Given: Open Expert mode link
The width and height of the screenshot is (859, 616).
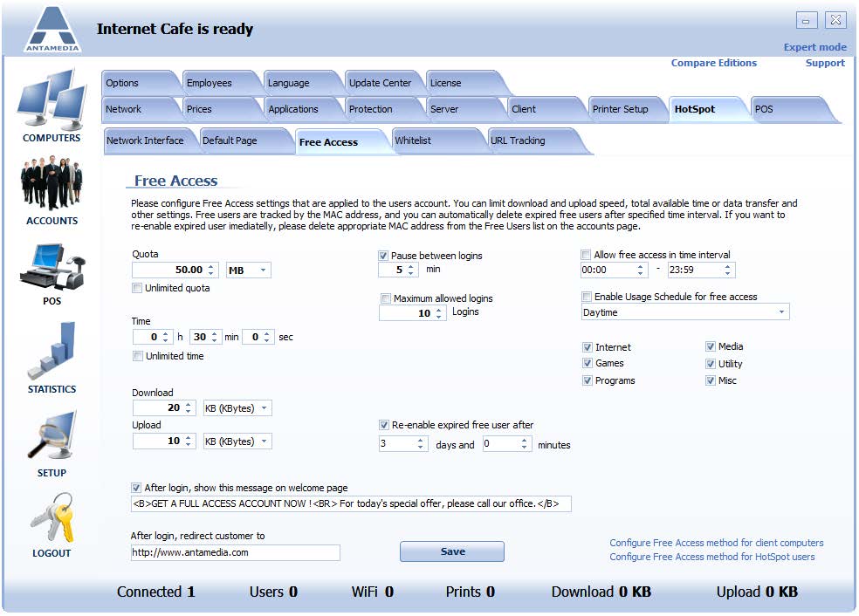Looking at the screenshot, I should pyautogui.click(x=815, y=47).
